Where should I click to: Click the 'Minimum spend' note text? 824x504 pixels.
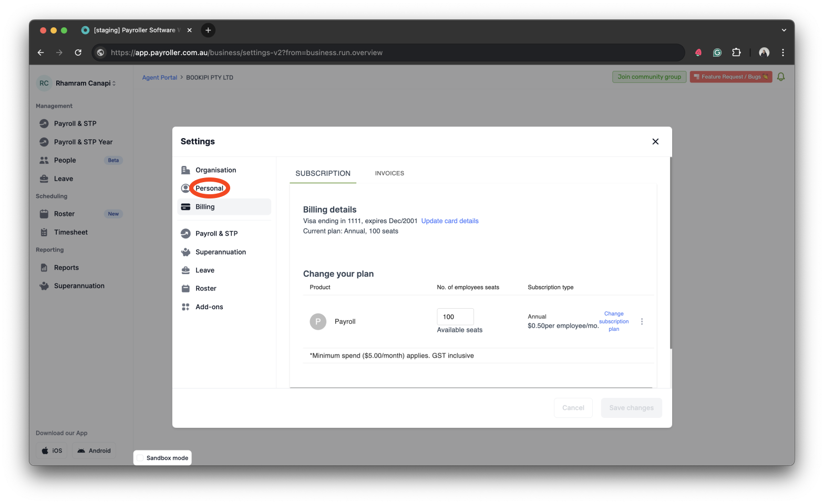[x=392, y=356]
